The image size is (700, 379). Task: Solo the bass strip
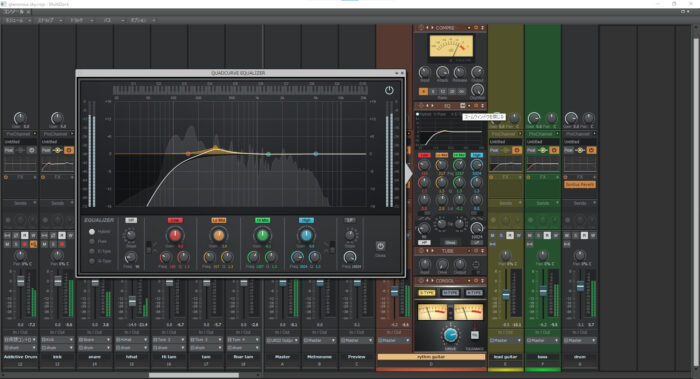[538, 235]
